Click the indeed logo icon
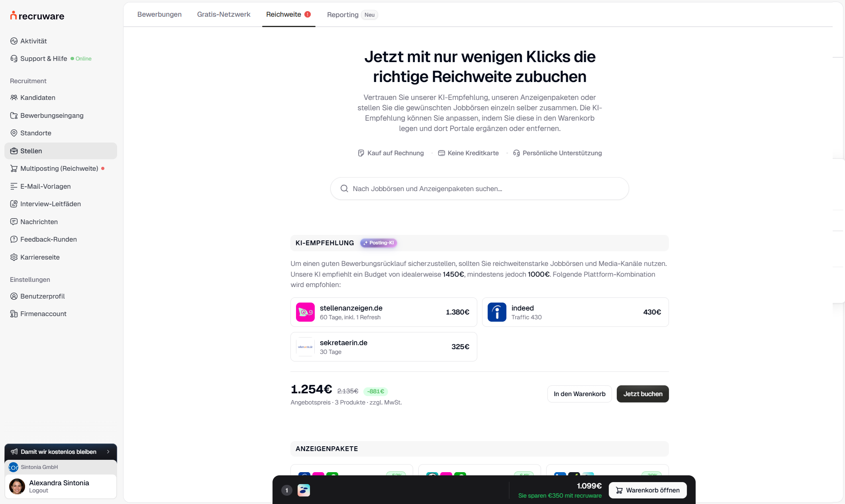This screenshot has width=845, height=504. [497, 312]
